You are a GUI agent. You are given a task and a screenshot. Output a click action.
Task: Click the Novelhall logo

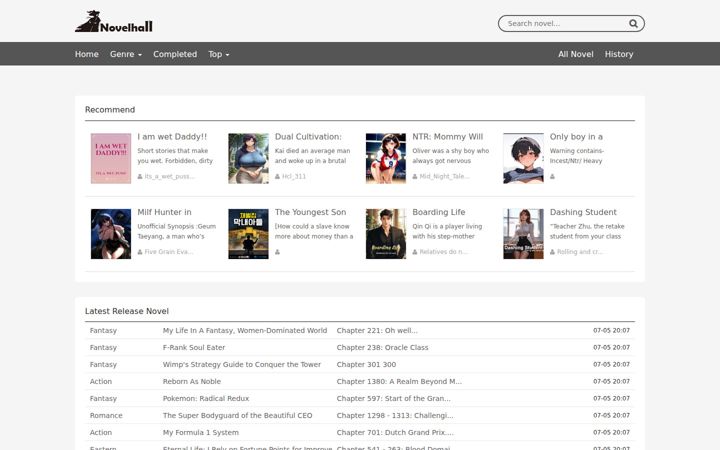[x=114, y=22]
